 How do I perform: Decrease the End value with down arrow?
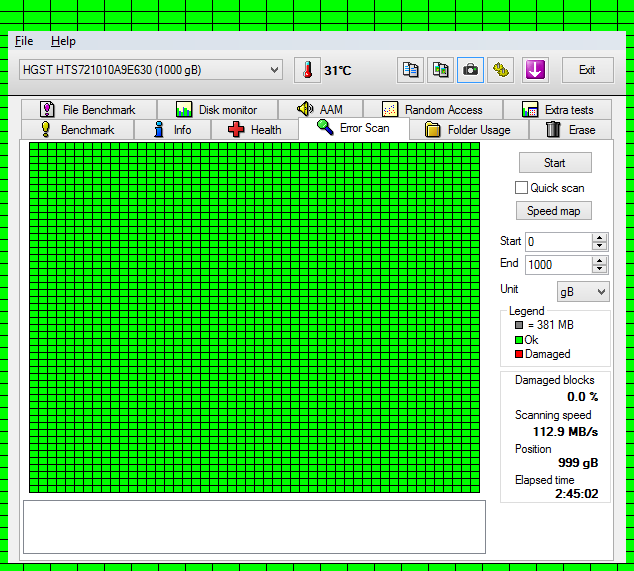(600, 269)
